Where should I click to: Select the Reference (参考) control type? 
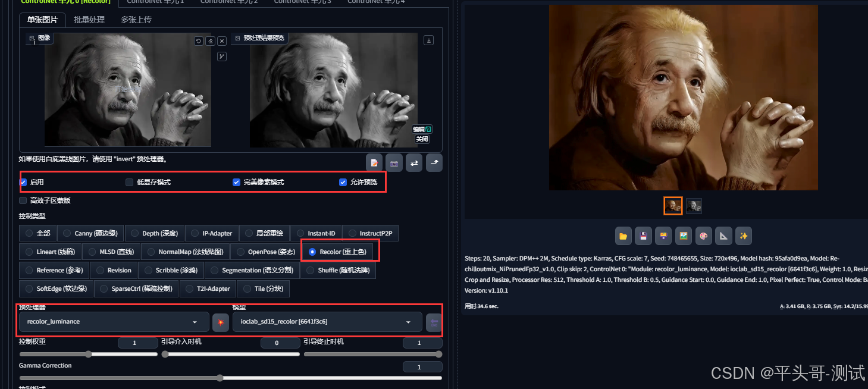point(54,270)
